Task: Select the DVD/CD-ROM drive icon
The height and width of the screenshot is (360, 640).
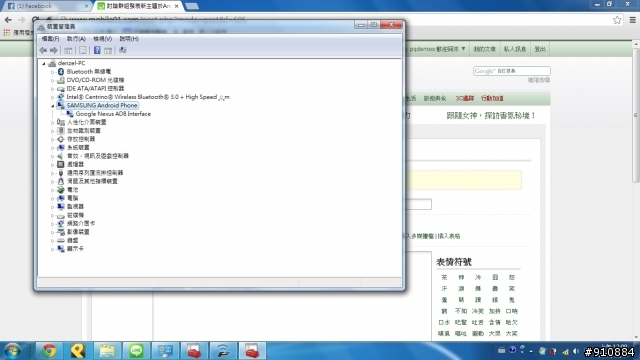Action: tap(61, 80)
